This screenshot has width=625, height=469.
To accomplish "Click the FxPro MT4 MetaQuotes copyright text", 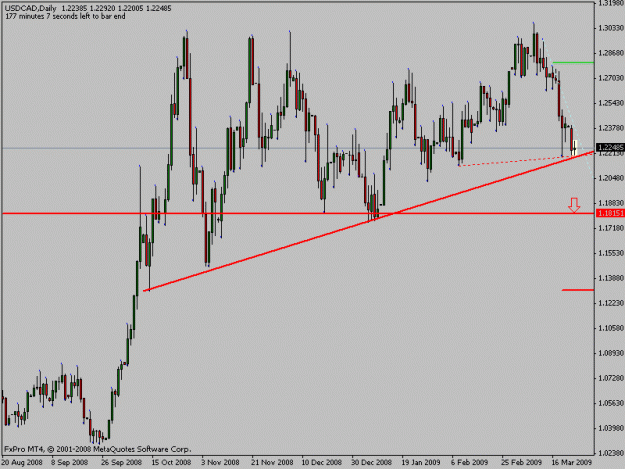I will click(98, 449).
